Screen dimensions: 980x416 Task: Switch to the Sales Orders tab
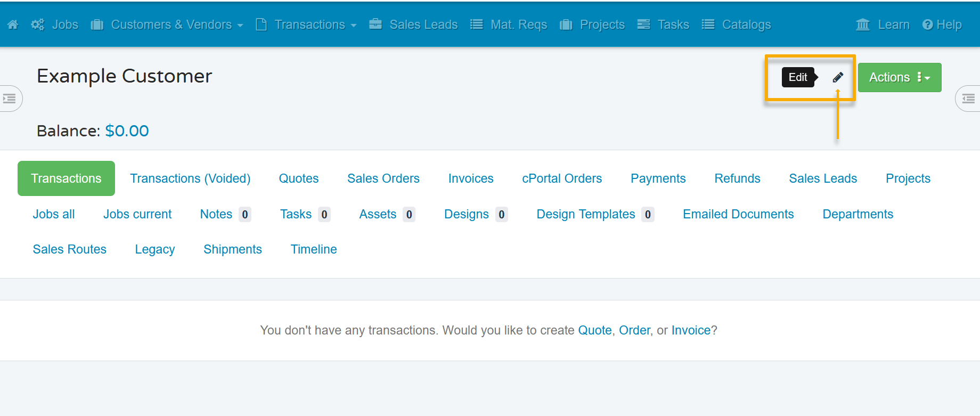pyautogui.click(x=383, y=178)
